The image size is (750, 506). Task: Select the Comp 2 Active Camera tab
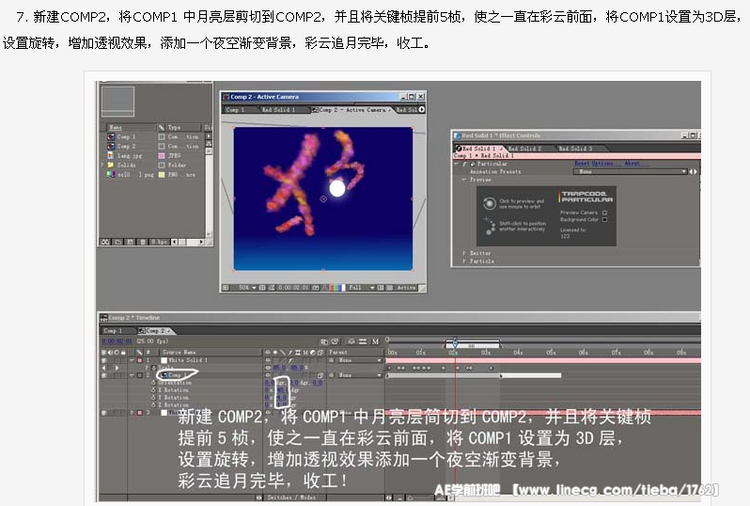coord(352,110)
